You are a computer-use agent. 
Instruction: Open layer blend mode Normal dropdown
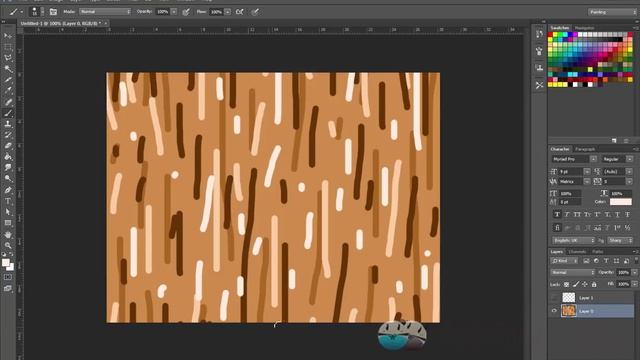point(573,272)
